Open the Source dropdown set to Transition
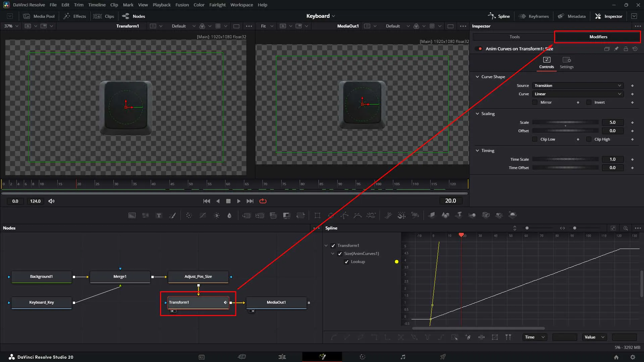Screen dimensions: 644x362 pos(578,86)
